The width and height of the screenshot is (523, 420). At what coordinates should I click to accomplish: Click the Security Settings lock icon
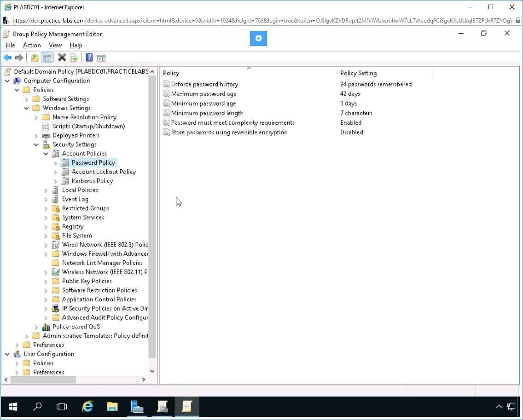46,144
